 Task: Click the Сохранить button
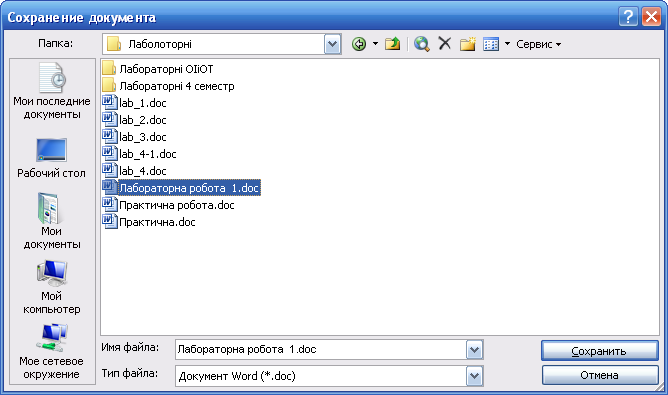click(600, 351)
